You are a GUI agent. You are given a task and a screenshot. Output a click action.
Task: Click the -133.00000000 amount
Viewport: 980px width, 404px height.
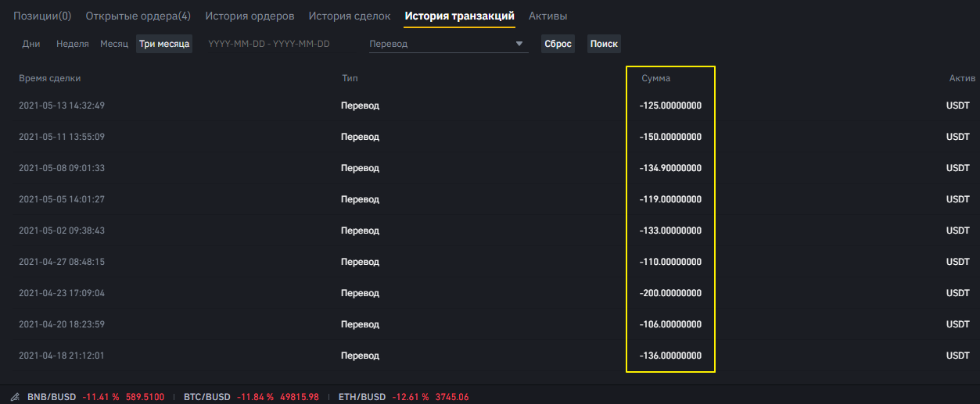click(x=670, y=231)
